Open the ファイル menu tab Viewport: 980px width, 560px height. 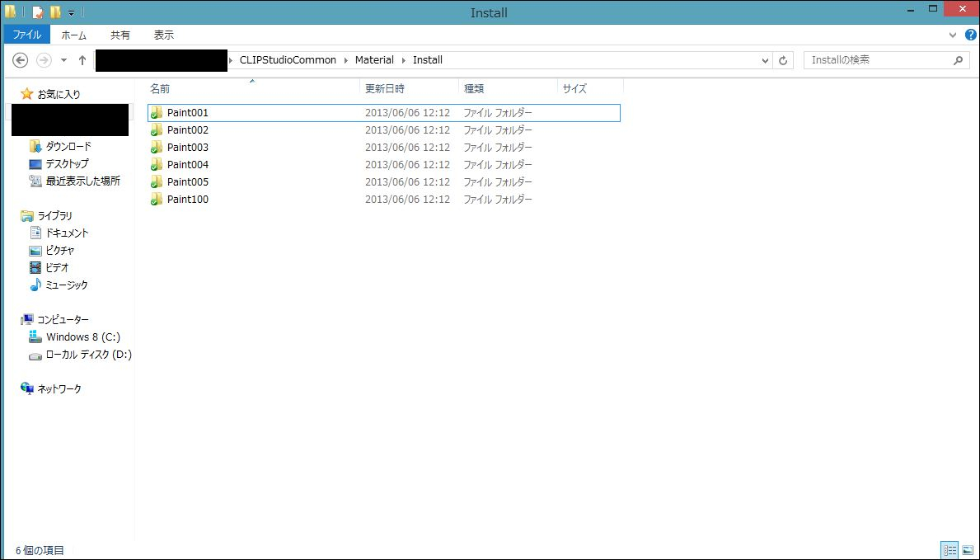(x=27, y=35)
